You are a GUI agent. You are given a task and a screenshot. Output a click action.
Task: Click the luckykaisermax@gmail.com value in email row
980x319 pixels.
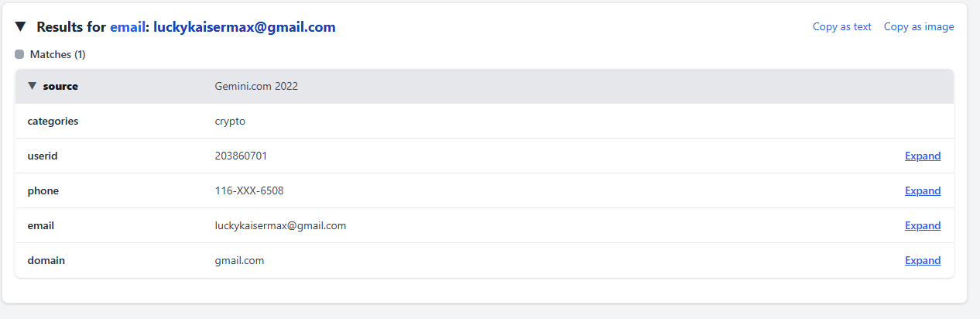point(280,225)
